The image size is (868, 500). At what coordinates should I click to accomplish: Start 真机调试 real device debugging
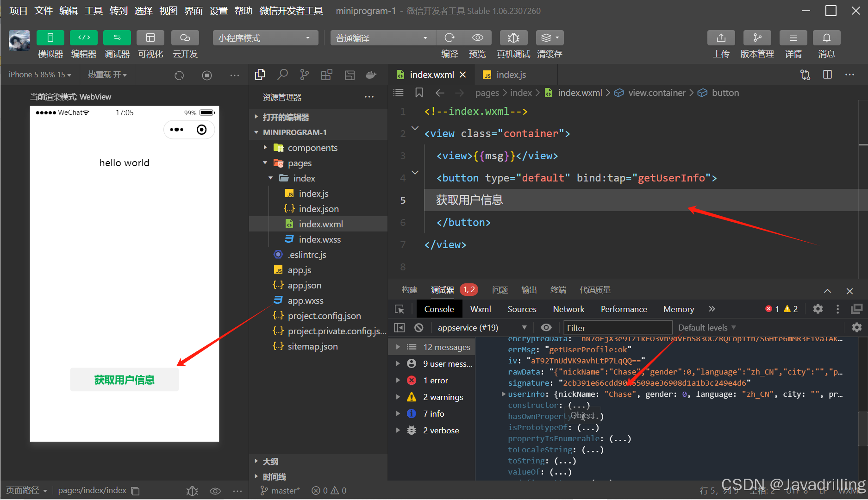[513, 38]
